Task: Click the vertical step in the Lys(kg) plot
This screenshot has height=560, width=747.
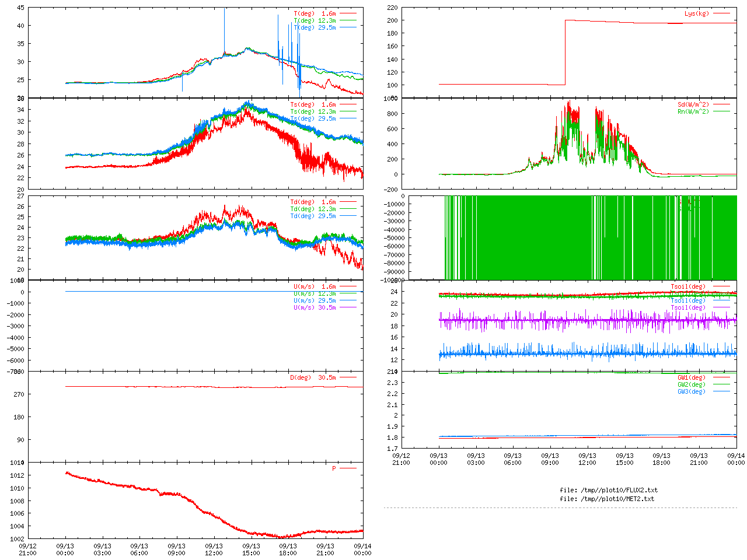Action: tap(565, 52)
